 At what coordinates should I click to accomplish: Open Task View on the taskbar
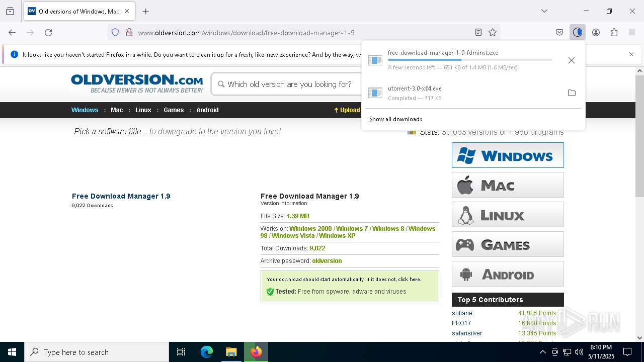click(181, 352)
